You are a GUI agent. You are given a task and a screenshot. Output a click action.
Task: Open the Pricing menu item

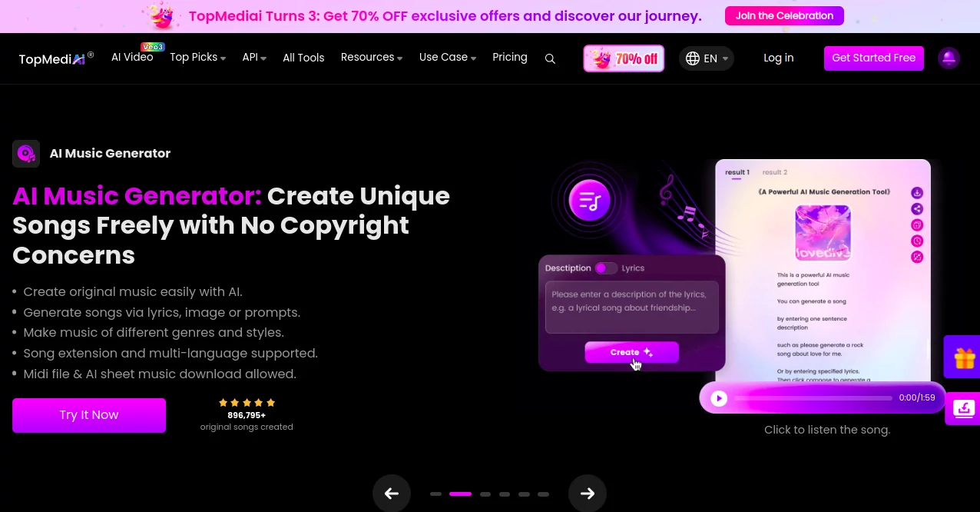pos(509,57)
